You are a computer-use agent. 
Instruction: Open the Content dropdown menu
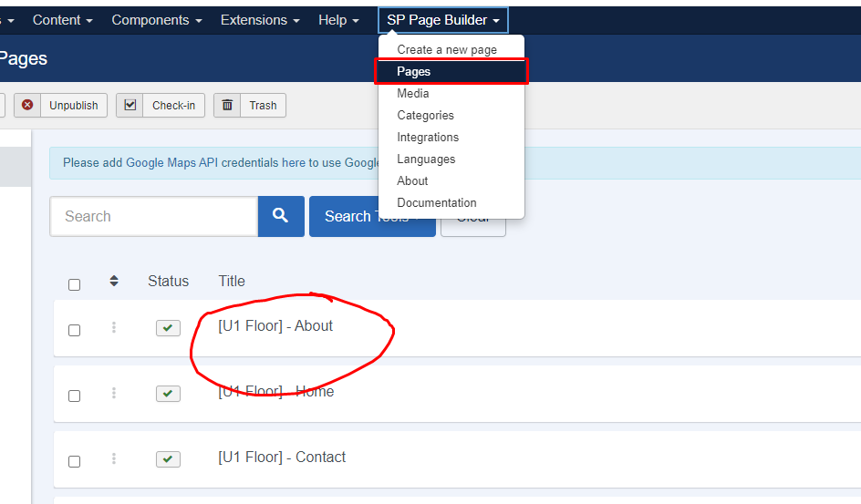[63, 20]
